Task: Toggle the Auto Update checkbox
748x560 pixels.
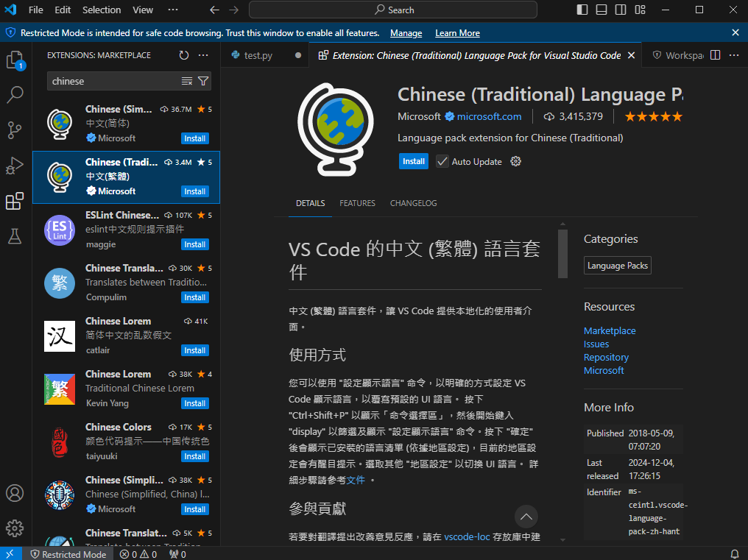Action: [442, 161]
